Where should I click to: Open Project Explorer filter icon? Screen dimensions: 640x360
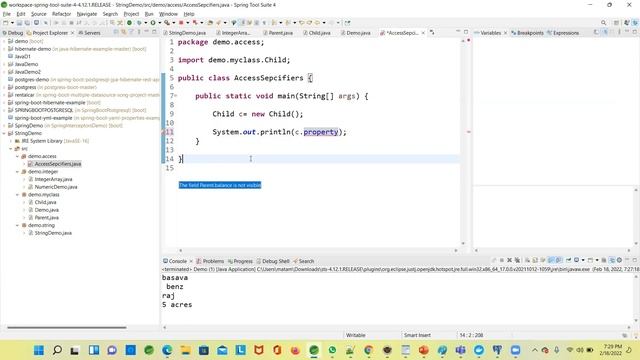[x=131, y=32]
